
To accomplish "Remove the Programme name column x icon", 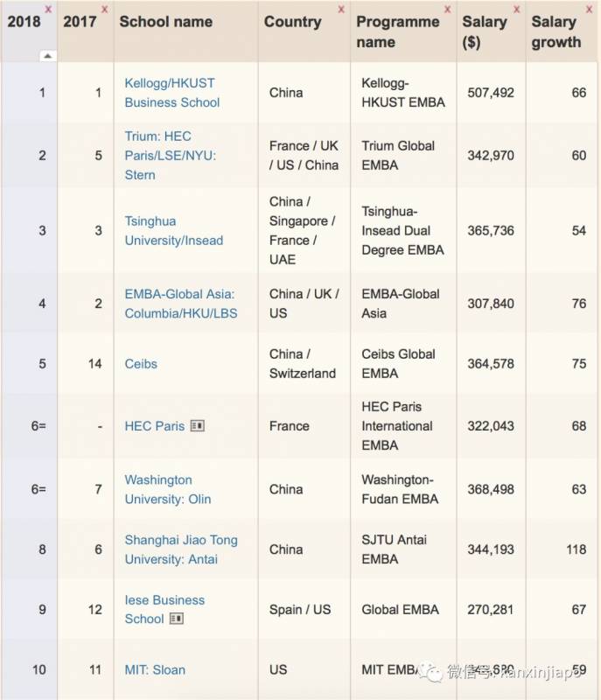I will pos(447,10).
